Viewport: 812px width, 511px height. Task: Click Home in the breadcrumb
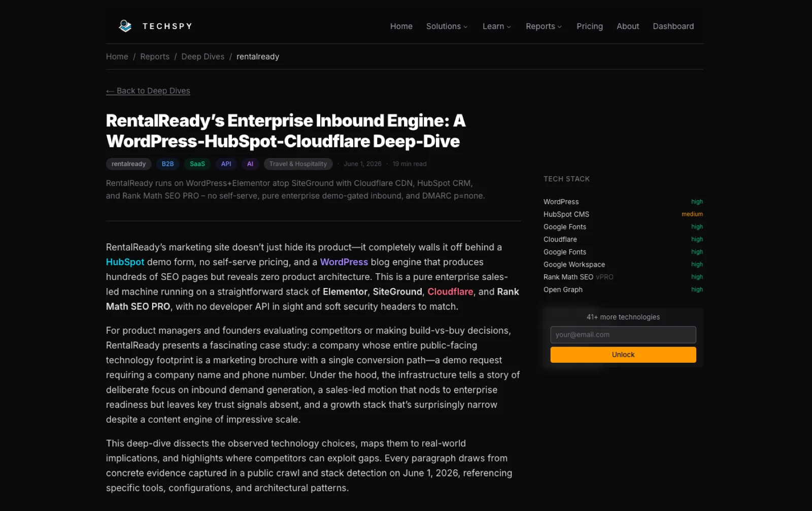117,56
